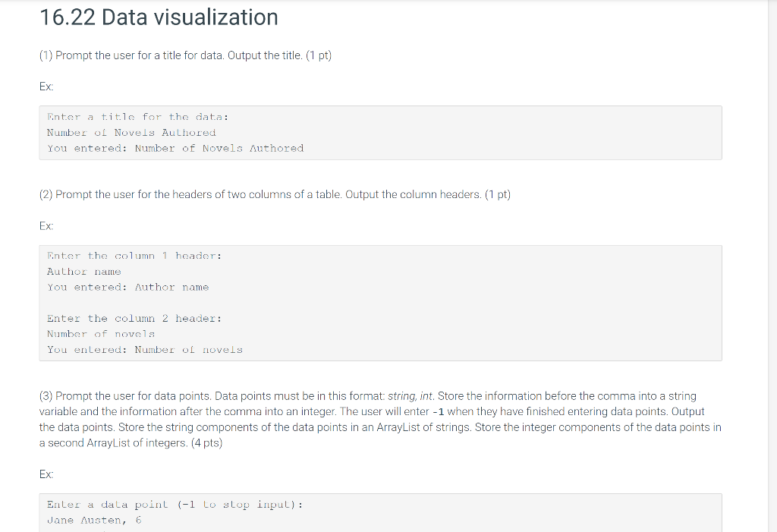
Task: Click the 'Author name' input line
Action: click(83, 272)
